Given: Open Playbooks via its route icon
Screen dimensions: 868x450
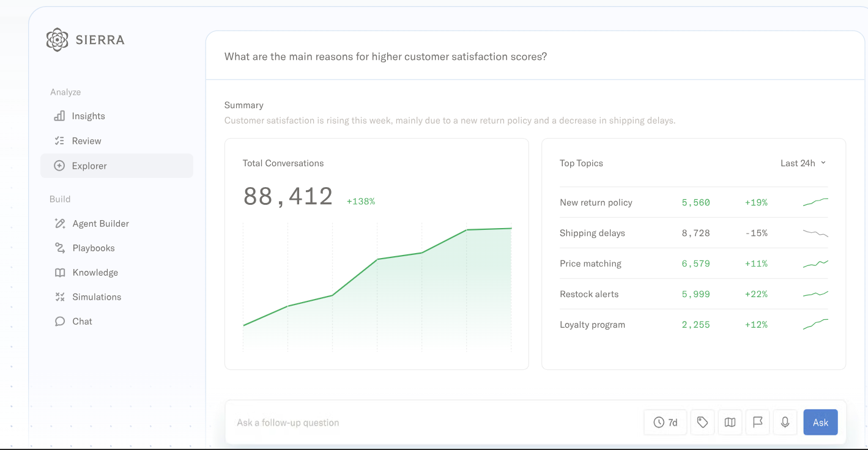Looking at the screenshot, I should [x=60, y=248].
